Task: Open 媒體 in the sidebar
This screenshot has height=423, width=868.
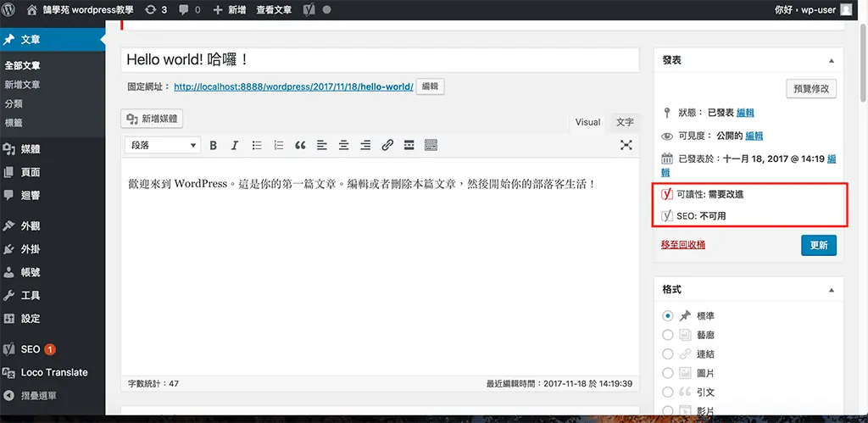Action: (x=53, y=149)
